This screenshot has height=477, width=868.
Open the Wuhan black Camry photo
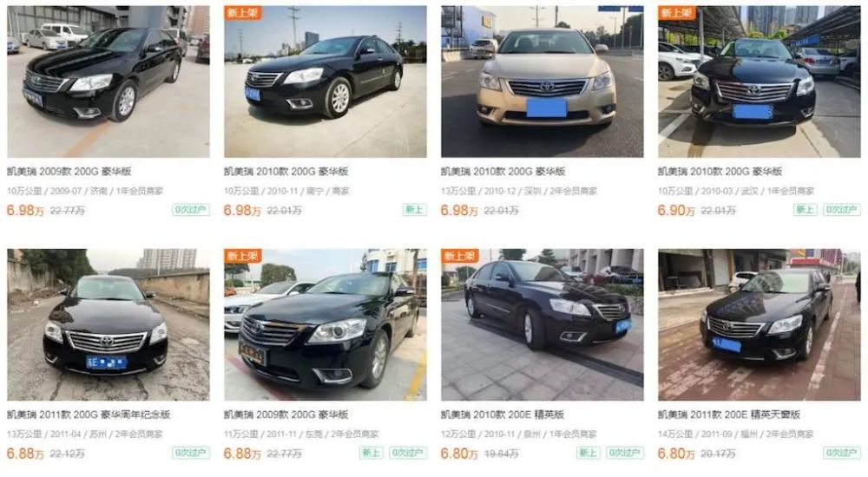tap(759, 82)
